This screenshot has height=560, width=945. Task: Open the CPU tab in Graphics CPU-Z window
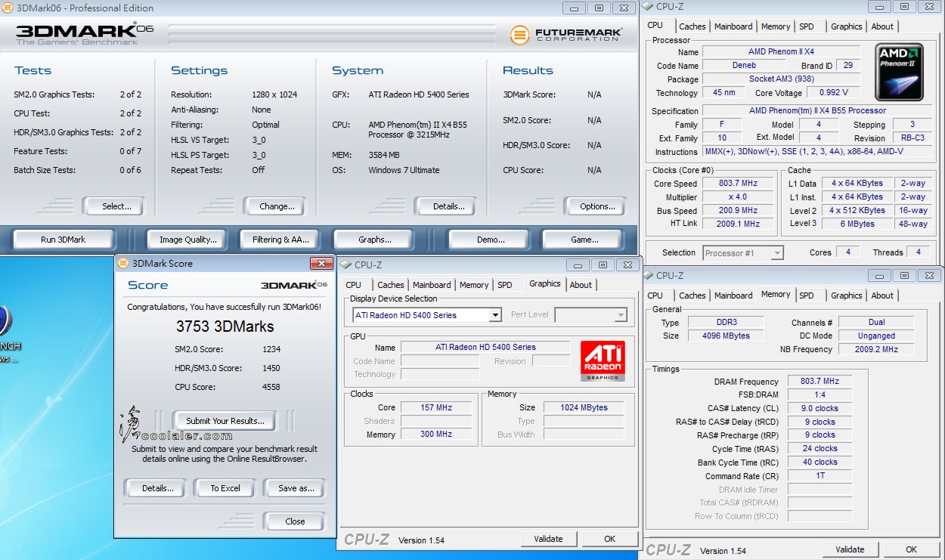coord(354,285)
